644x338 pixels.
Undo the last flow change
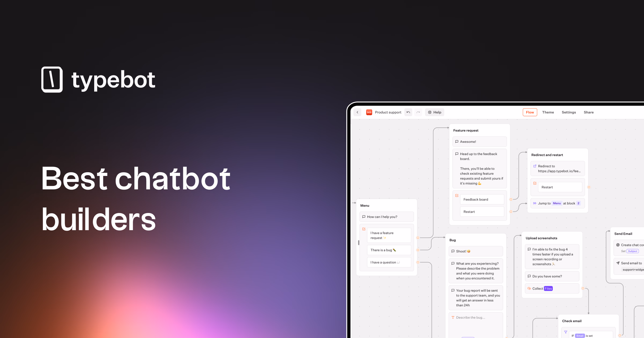[x=408, y=112]
